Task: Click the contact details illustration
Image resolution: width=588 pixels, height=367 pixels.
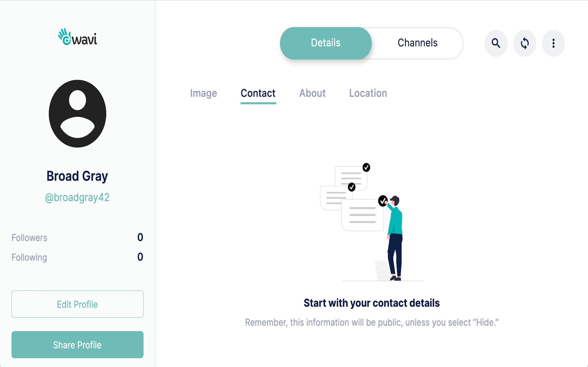Action: pyautogui.click(x=371, y=222)
